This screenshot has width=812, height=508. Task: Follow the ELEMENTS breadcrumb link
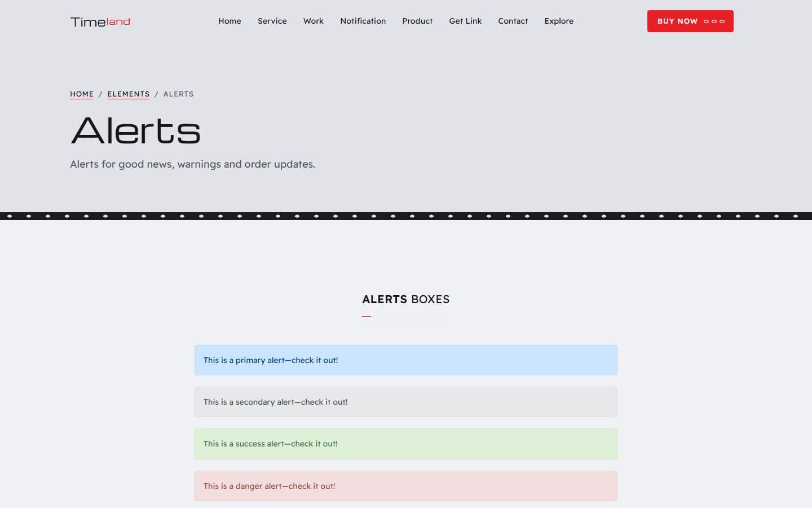coord(129,94)
